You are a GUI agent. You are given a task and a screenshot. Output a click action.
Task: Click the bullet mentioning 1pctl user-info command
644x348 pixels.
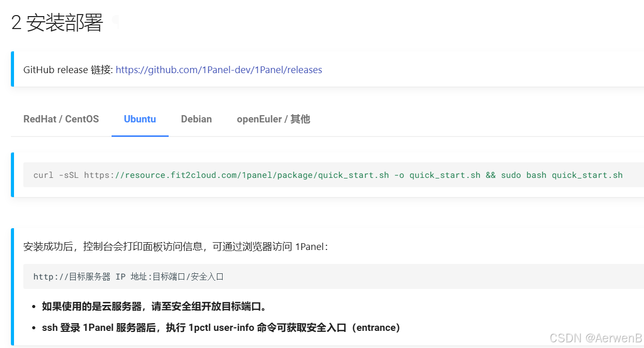tap(221, 327)
